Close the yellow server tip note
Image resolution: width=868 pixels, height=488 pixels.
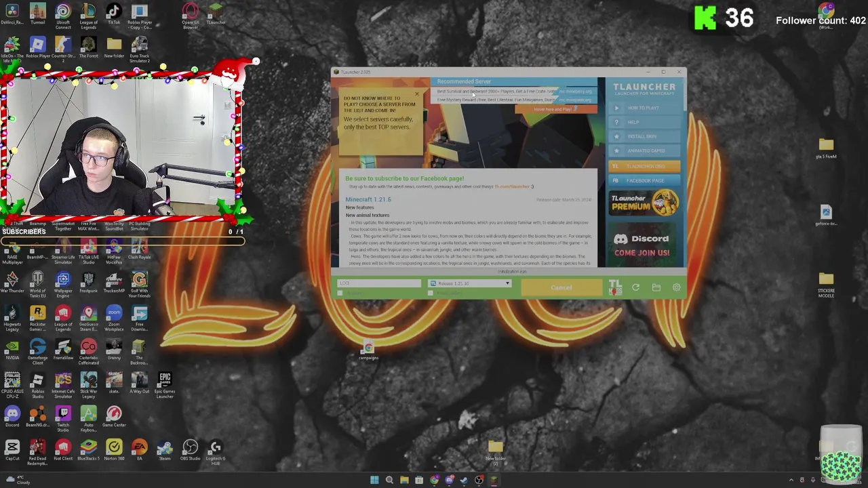[x=417, y=94]
